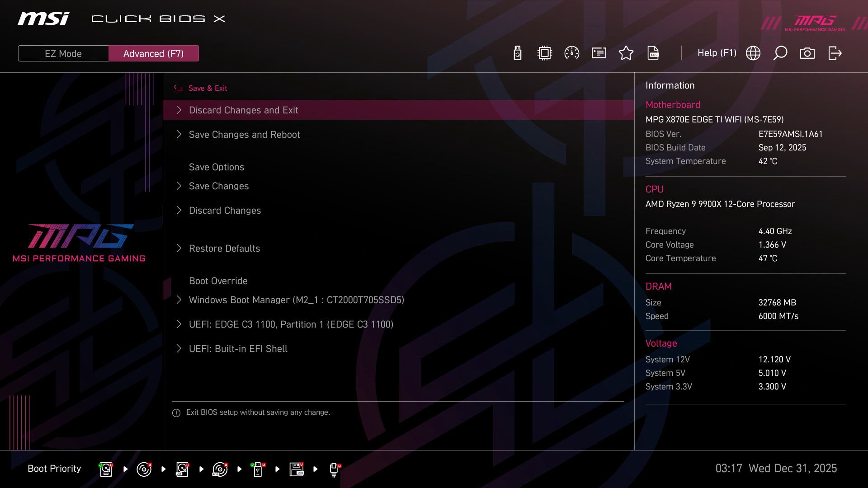Change language via the globe icon
This screenshot has height=488, width=868.
[753, 53]
